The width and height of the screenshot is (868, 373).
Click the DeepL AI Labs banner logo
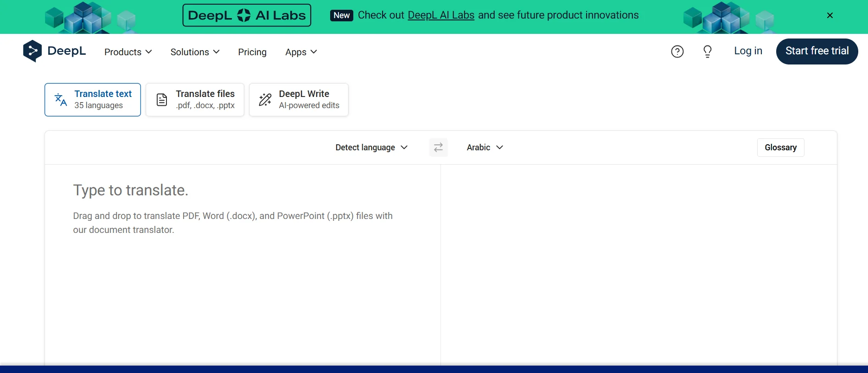(247, 15)
